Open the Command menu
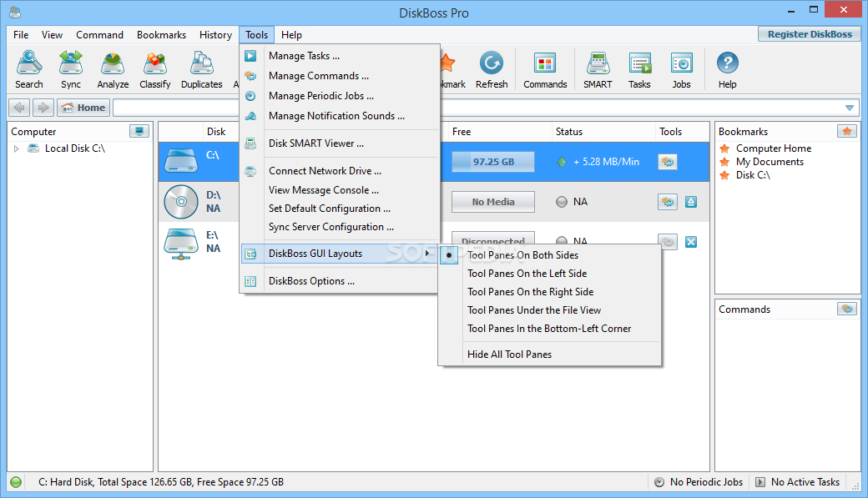868x498 pixels. (x=99, y=35)
